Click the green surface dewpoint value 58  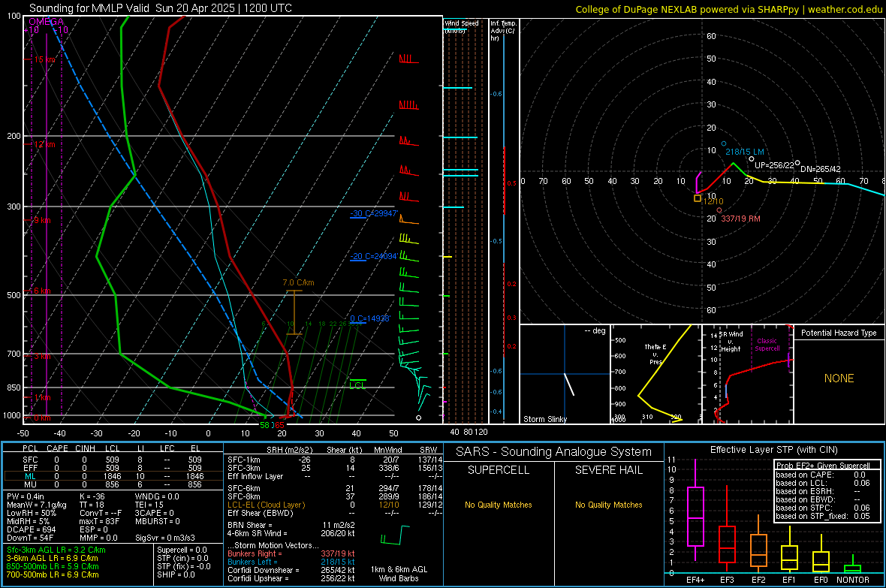264,424
